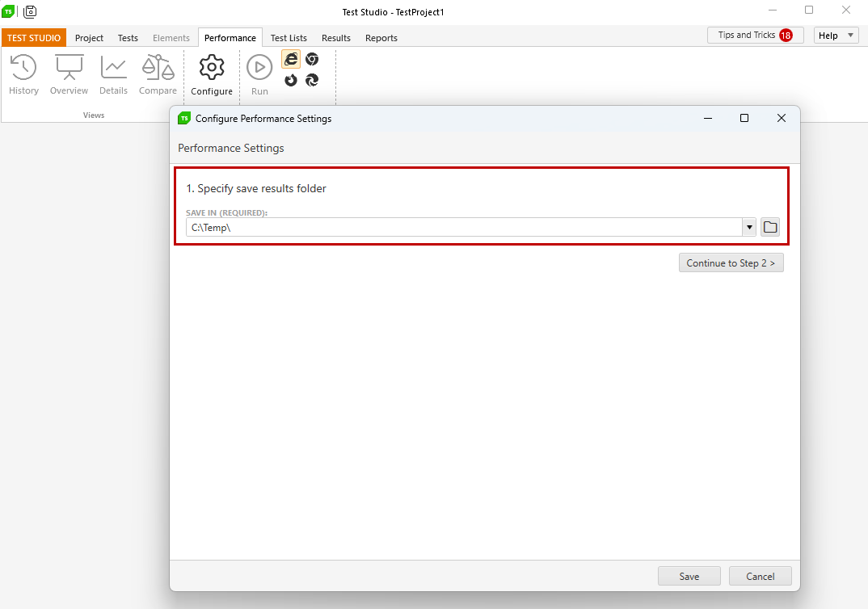This screenshot has height=609, width=868.
Task: Minimize the Configure Performance Settings dialog
Action: pos(707,118)
